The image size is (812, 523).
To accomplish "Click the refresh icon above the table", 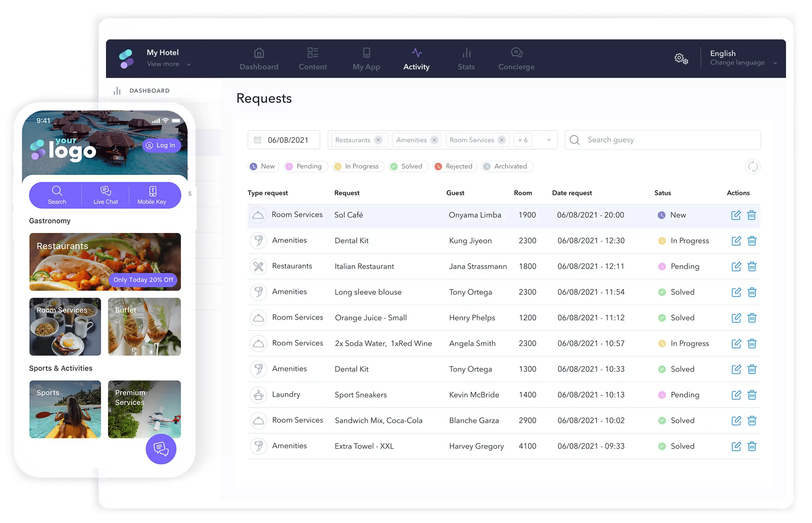I will pyautogui.click(x=753, y=166).
